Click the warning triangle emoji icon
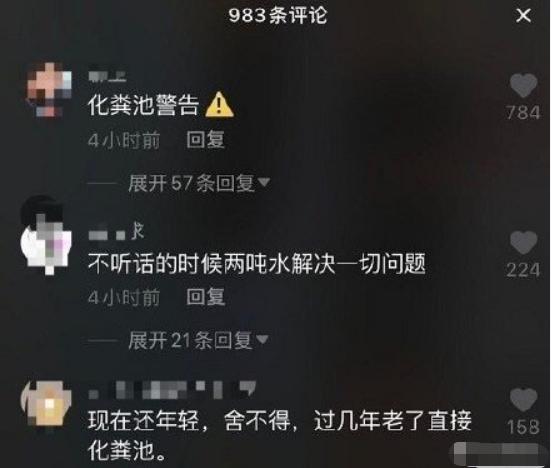551x468 pixels. click(x=219, y=105)
